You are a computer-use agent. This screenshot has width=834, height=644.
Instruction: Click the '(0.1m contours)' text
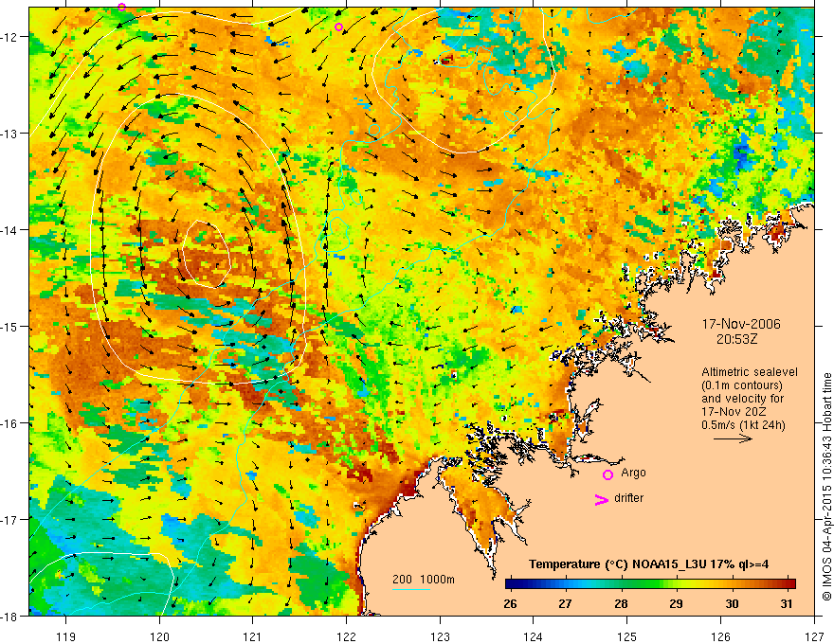[742, 385]
